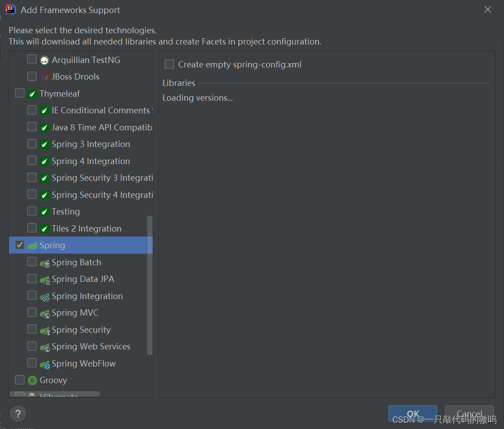Image resolution: width=504 pixels, height=429 pixels.
Task: Click the vertical scrollbar of the framework list
Action: (150, 286)
